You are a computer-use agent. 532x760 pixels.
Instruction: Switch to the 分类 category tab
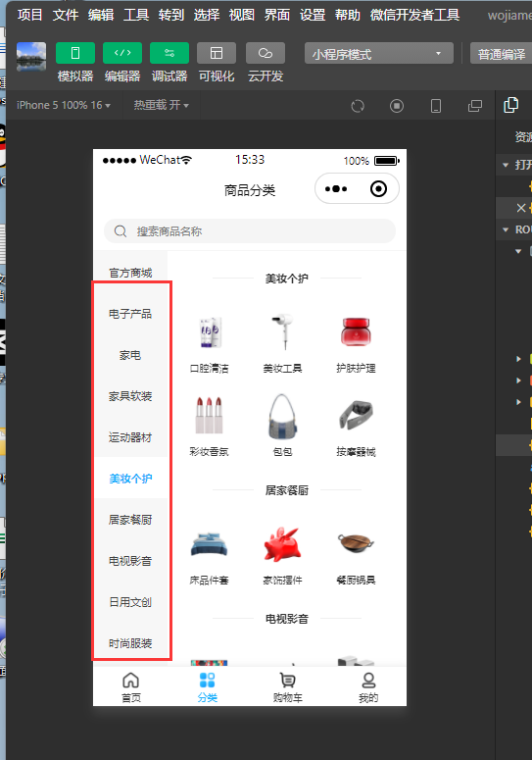207,686
